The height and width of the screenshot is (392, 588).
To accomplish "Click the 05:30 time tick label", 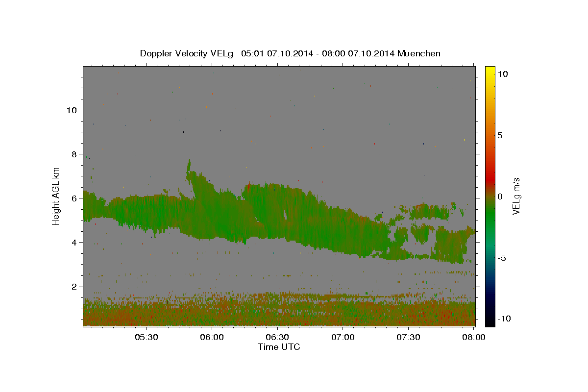I will (x=146, y=337).
